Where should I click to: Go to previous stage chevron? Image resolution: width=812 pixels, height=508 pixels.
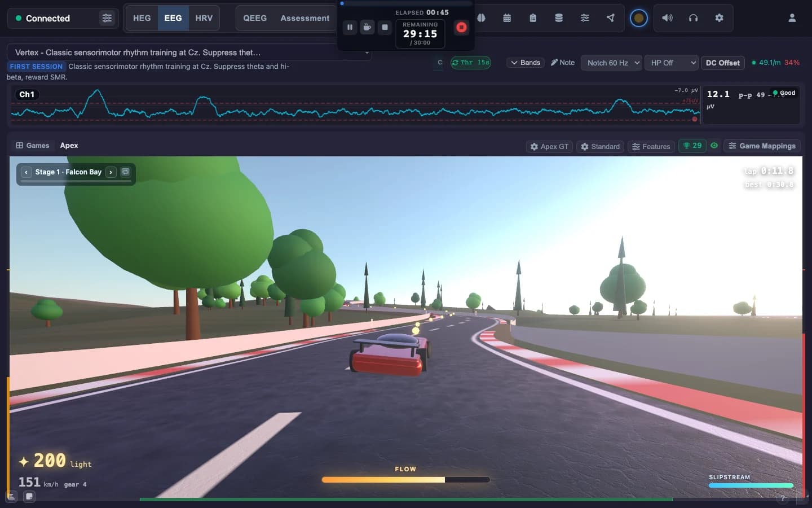pyautogui.click(x=27, y=172)
